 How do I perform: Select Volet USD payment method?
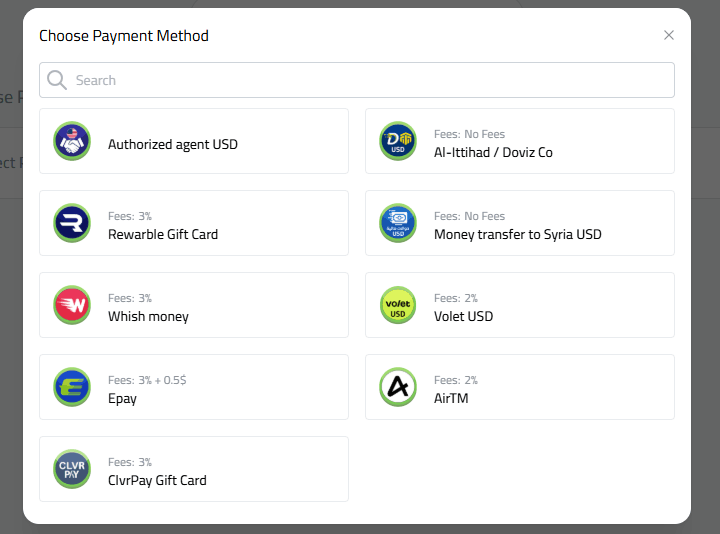520,305
